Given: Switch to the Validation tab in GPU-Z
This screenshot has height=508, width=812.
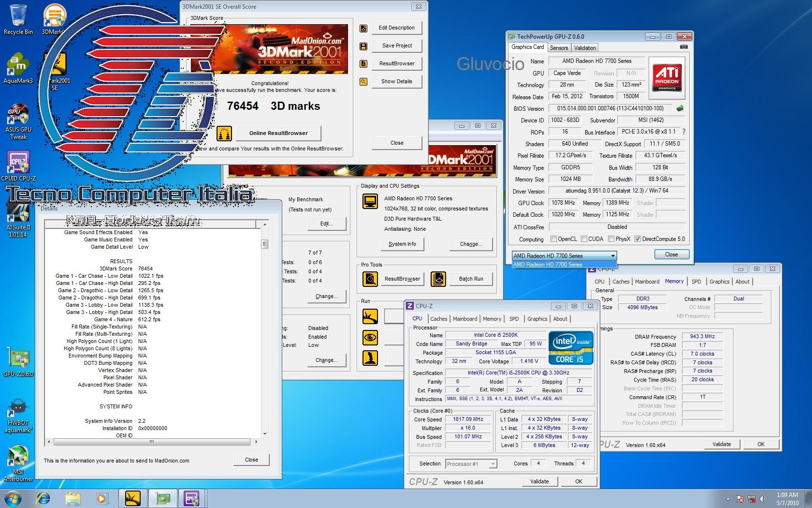Looking at the screenshot, I should click(x=585, y=48).
